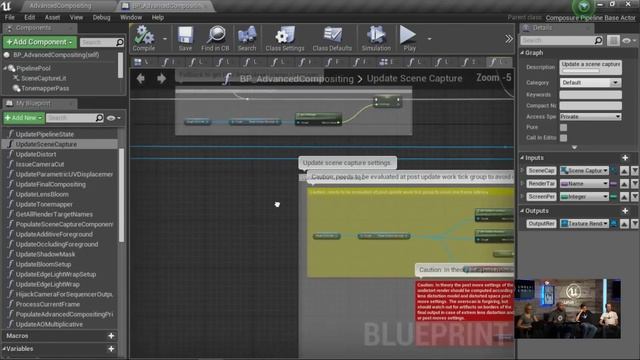Viewport: 640px width, 360px height.
Task: Move RenderTar input up
Action: coord(624,184)
